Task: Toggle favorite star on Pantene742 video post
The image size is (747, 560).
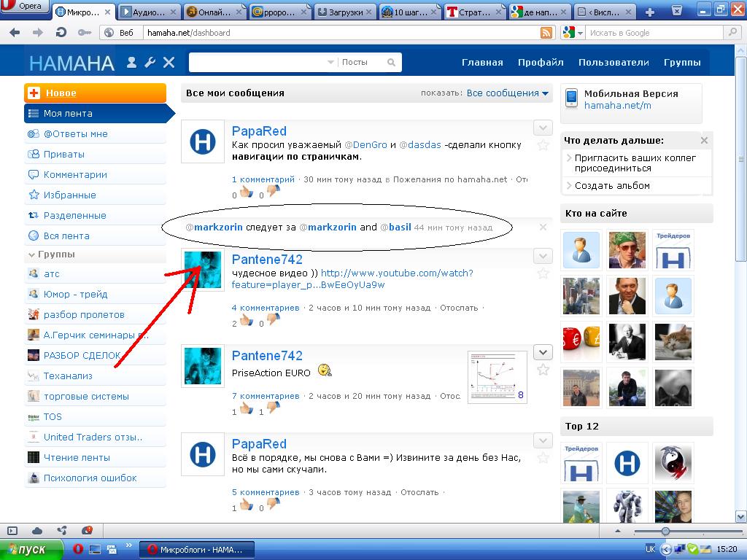Action: pos(543,273)
